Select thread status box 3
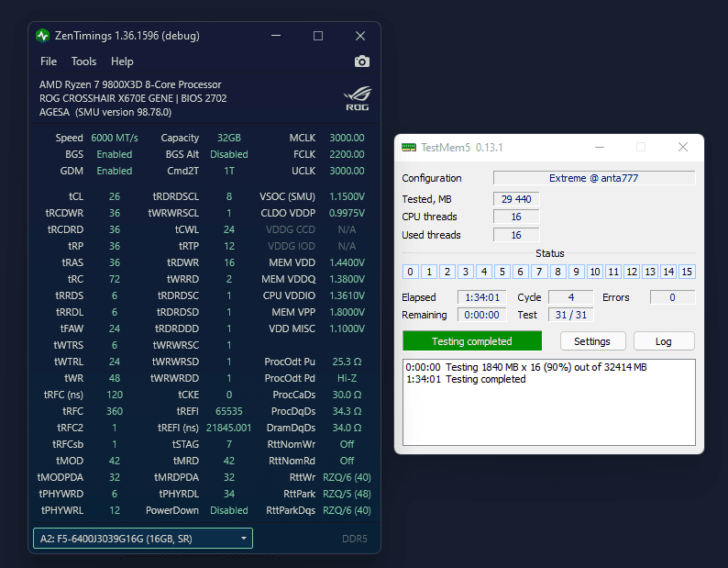Viewport: 728px width, 568px height. [x=466, y=272]
